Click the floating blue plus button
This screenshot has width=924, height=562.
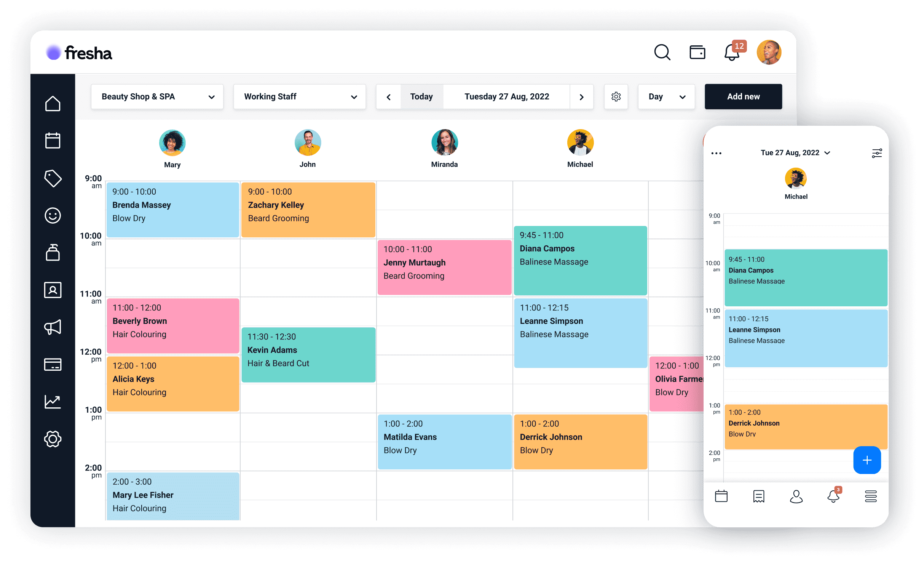pyautogui.click(x=868, y=460)
